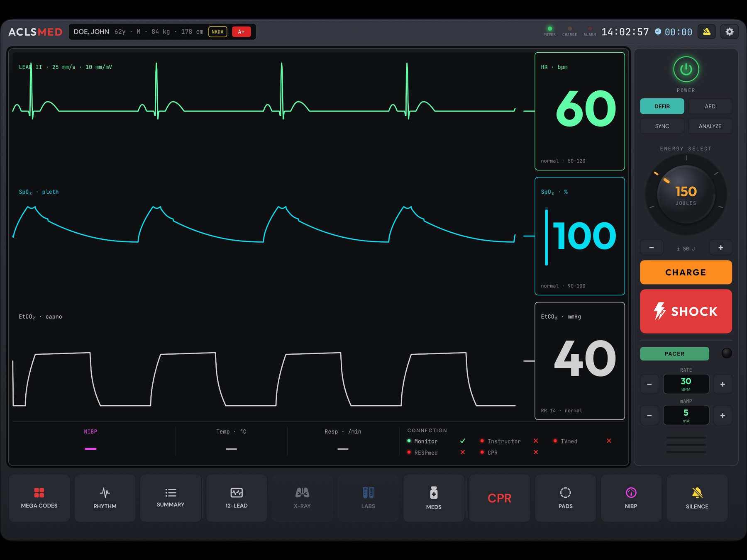Silence alarms with the Silence button

[x=697, y=498]
